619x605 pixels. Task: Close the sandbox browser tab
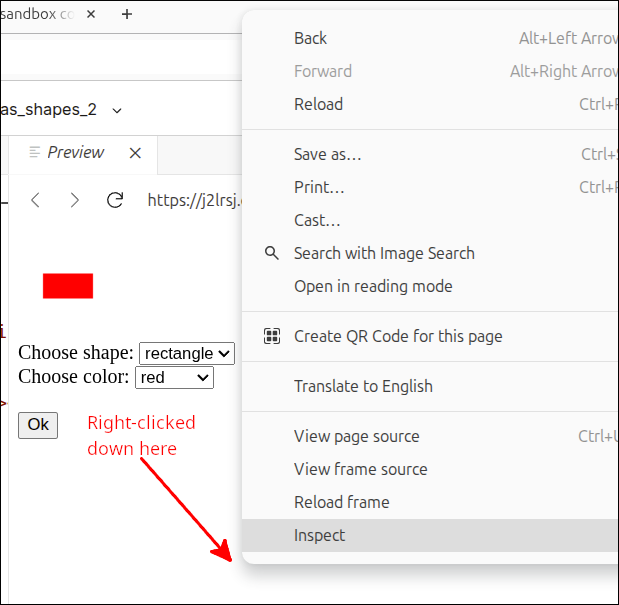(92, 15)
